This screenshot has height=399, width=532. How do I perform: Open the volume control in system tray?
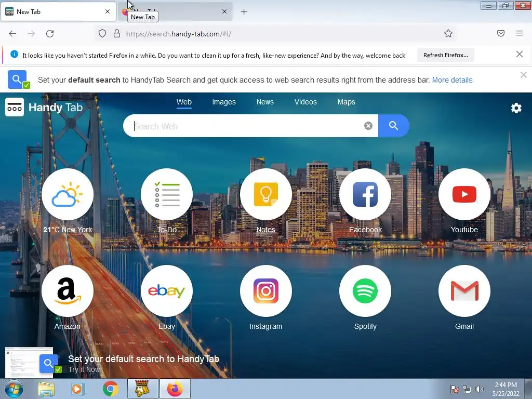coord(480,389)
